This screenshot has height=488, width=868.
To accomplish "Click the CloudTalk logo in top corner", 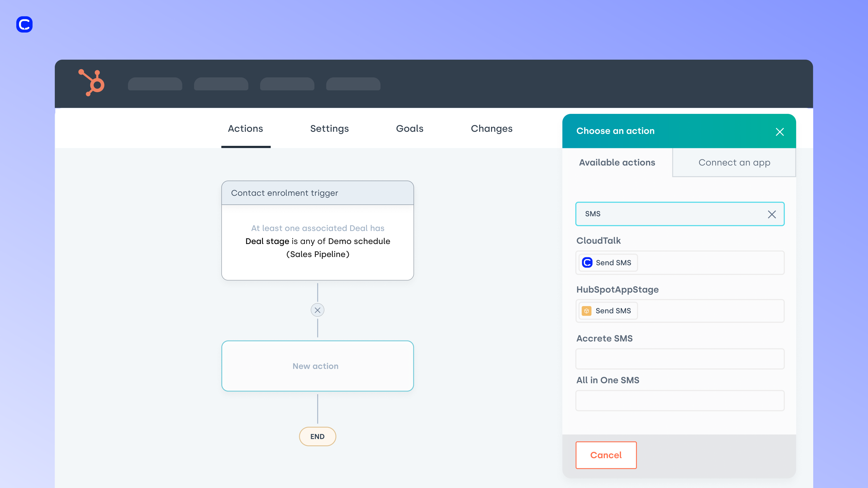I will [24, 24].
